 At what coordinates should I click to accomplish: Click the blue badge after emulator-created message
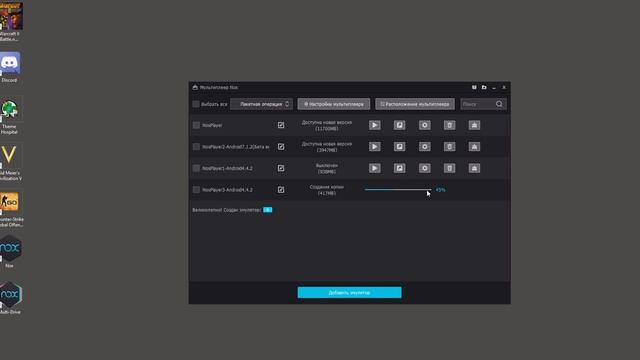pyautogui.click(x=267, y=210)
